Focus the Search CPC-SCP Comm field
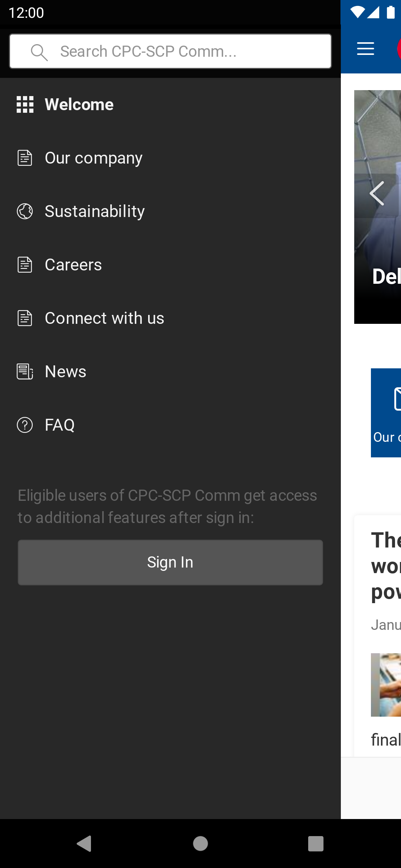Viewport: 401px width, 868px height. click(170, 51)
